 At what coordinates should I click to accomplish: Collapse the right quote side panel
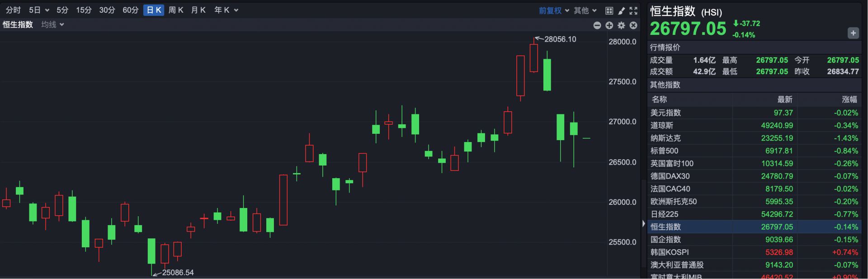click(643, 223)
